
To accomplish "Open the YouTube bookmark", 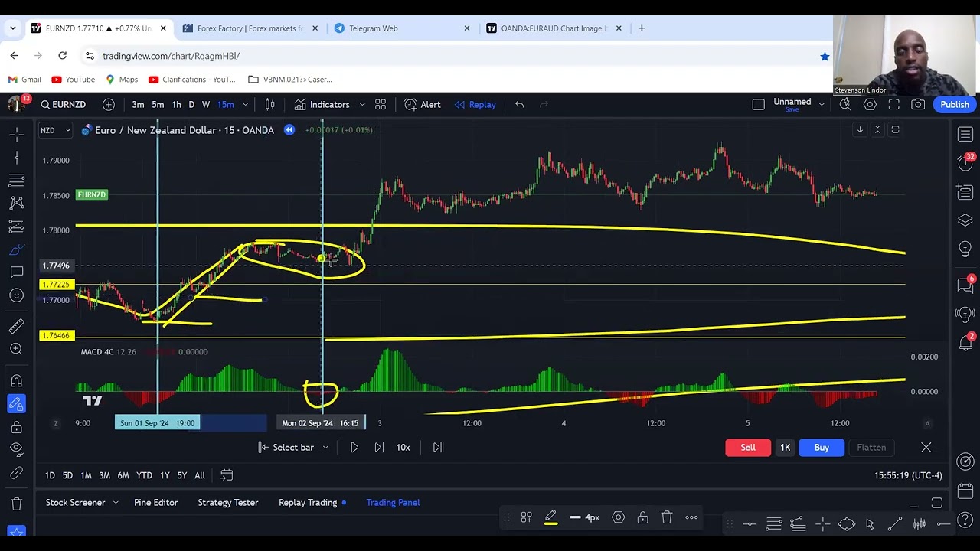I will 73,80.
